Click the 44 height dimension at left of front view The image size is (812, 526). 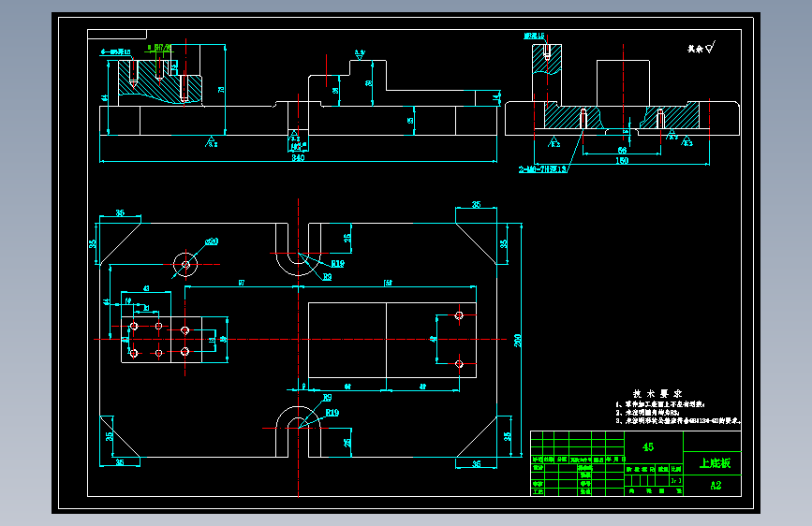[x=105, y=97]
